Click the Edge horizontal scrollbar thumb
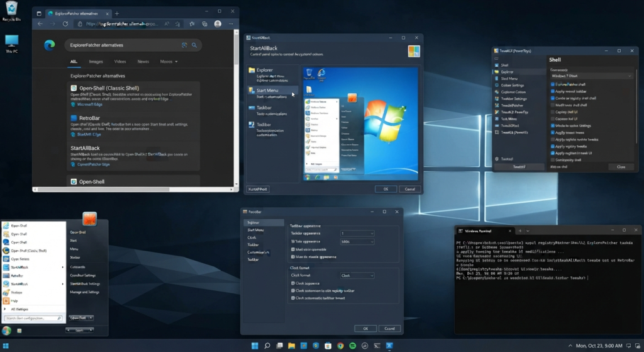 [x=103, y=190]
